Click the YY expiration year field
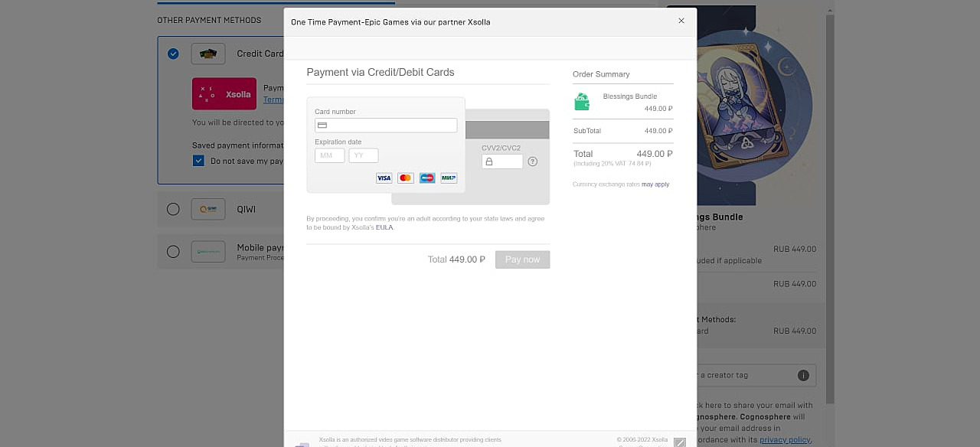This screenshot has width=980, height=447. [x=364, y=155]
